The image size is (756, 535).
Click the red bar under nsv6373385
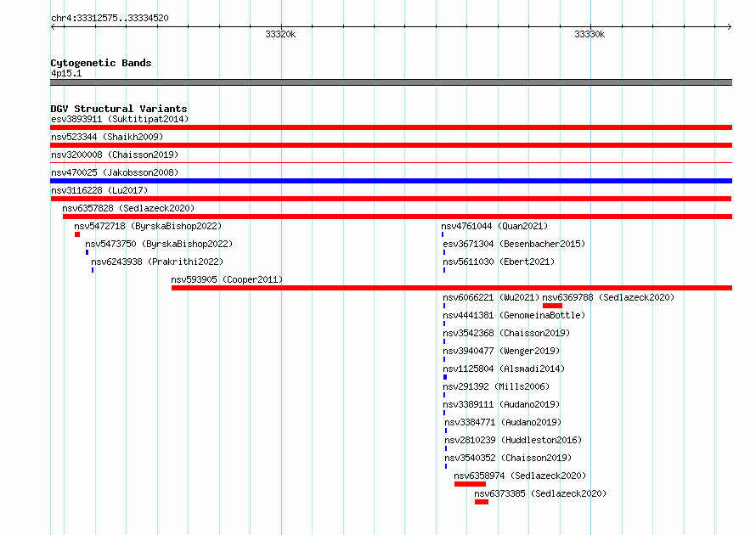[482, 502]
